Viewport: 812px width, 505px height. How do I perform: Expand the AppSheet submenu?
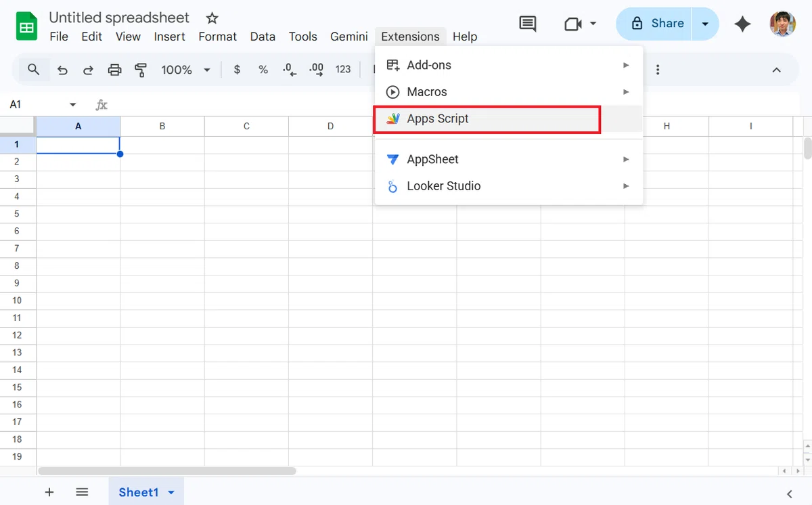[x=626, y=159]
